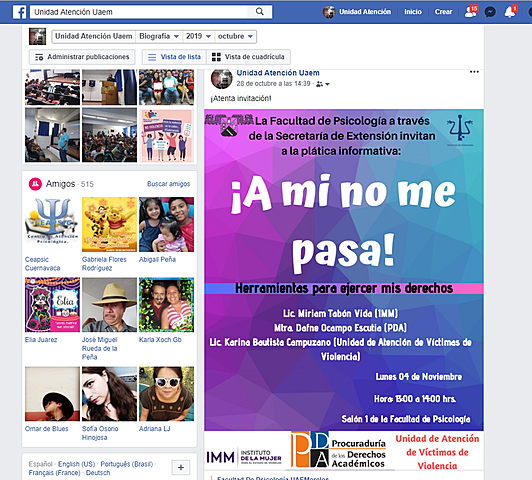
Task: Click the Adriana LJ name link
Action: (154, 429)
